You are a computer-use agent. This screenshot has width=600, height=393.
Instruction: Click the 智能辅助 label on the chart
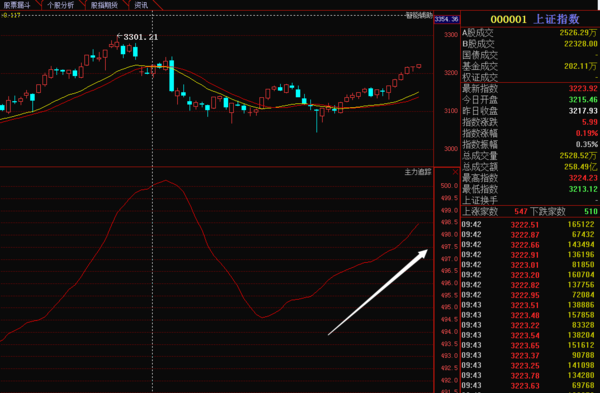(x=419, y=15)
